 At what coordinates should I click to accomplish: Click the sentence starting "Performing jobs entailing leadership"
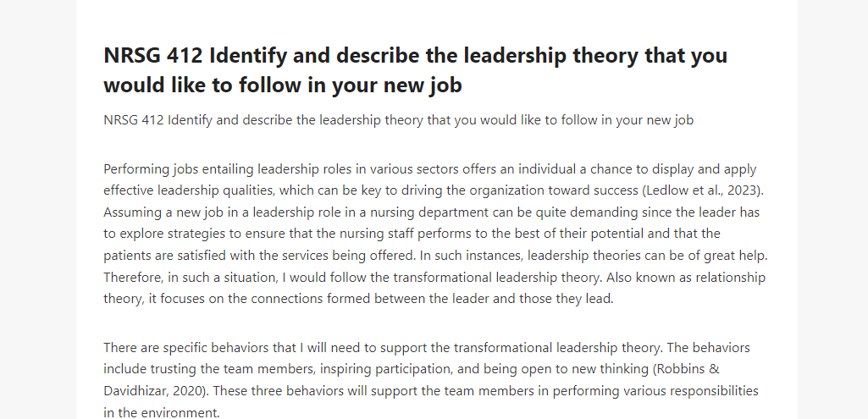click(x=434, y=180)
